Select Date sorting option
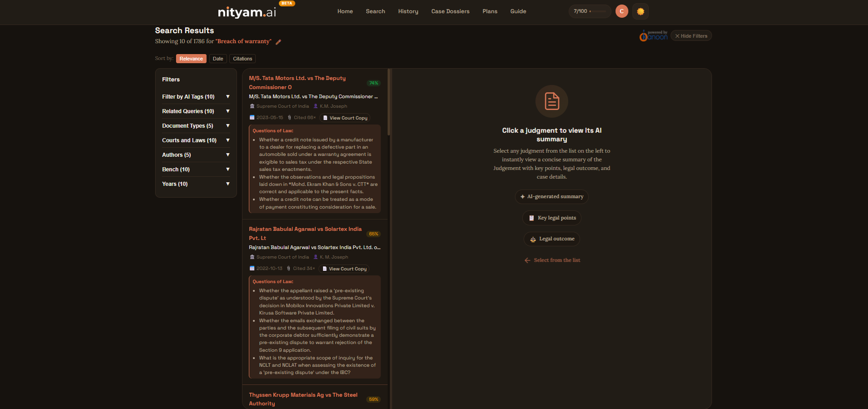Screen dimensions: 868x409 pos(217,58)
